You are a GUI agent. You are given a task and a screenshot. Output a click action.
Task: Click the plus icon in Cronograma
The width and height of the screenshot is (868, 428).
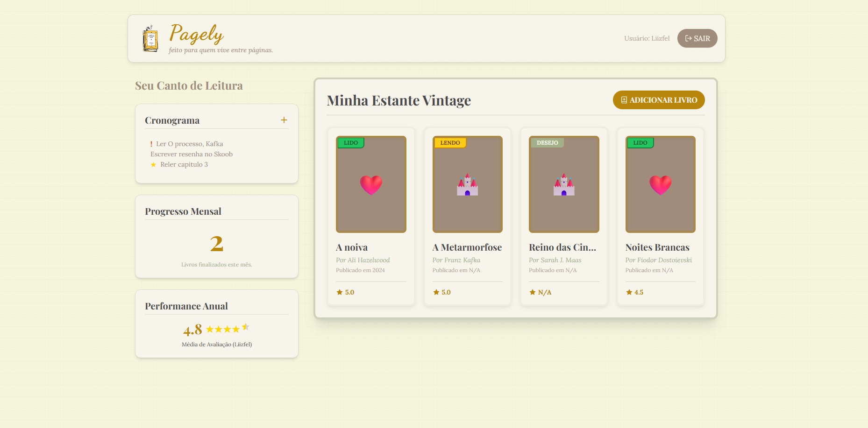[x=284, y=120]
